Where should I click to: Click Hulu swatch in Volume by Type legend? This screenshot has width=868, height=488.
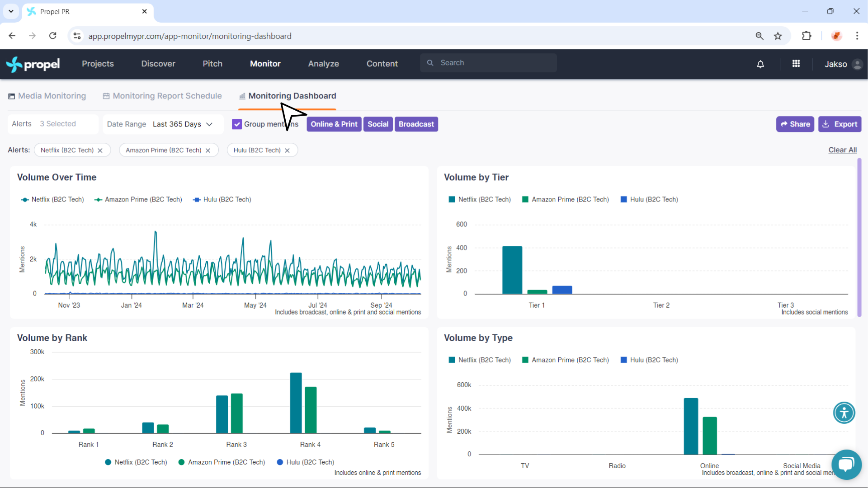tap(624, 360)
